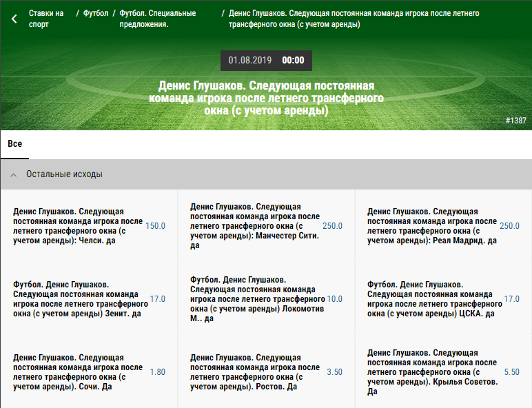Viewport: 532px width, 408px height.
Task: Go back using the left arrow icon
Action: pyautogui.click(x=14, y=19)
